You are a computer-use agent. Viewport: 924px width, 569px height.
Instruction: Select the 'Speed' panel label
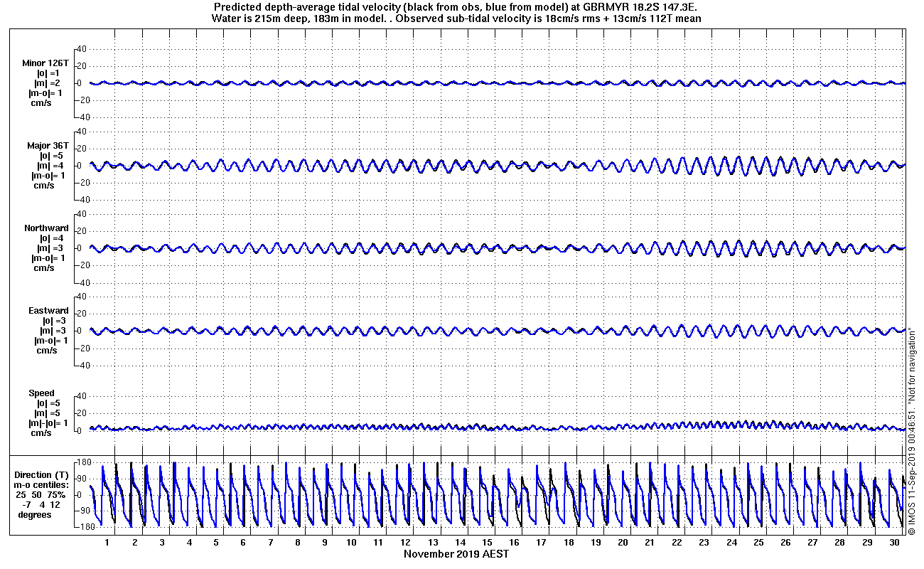point(41,393)
